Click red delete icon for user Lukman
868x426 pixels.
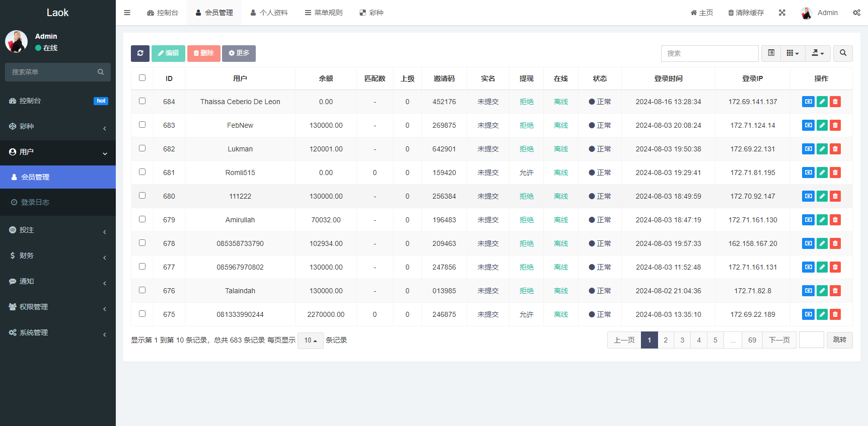pyautogui.click(x=835, y=149)
